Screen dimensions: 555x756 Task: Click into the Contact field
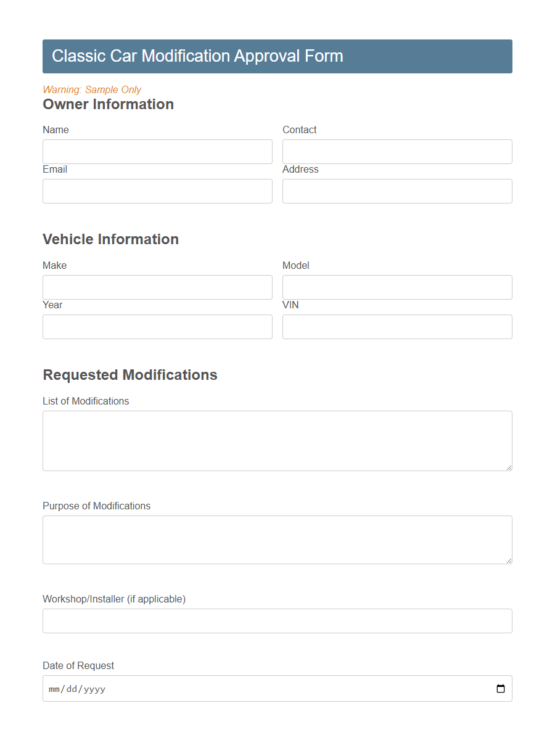click(x=397, y=152)
